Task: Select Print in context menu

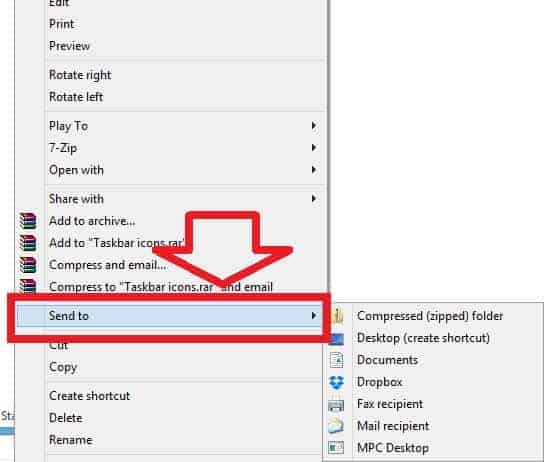Action: click(x=61, y=24)
